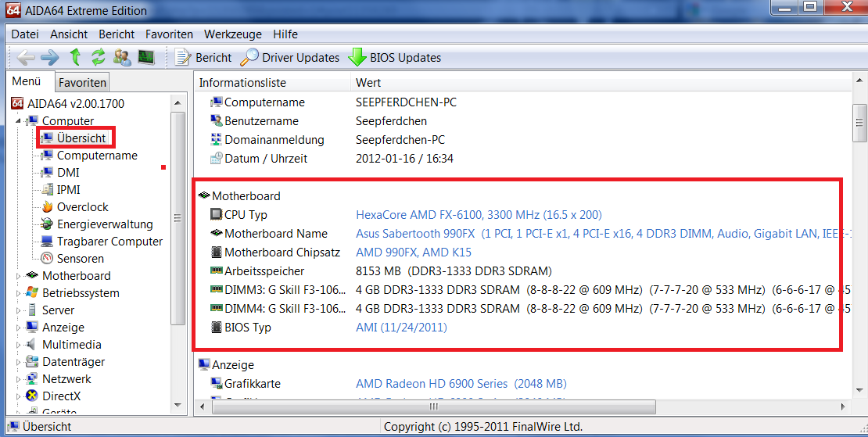
Task: Click the green up arrow toolbar icon
Action: (75, 57)
